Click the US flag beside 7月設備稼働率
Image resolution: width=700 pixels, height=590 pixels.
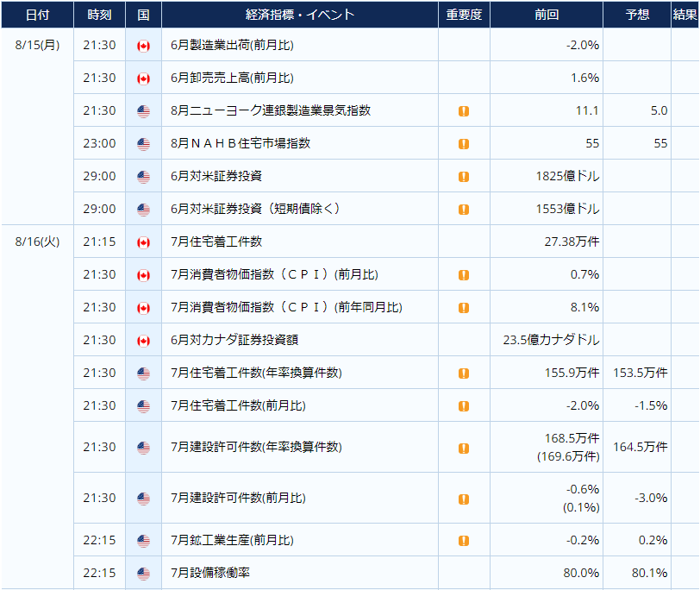143,573
